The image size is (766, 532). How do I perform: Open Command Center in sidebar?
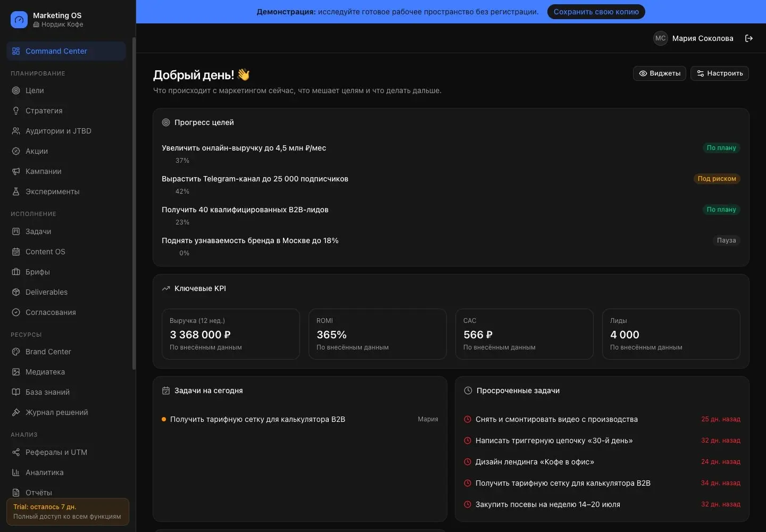[66, 51]
